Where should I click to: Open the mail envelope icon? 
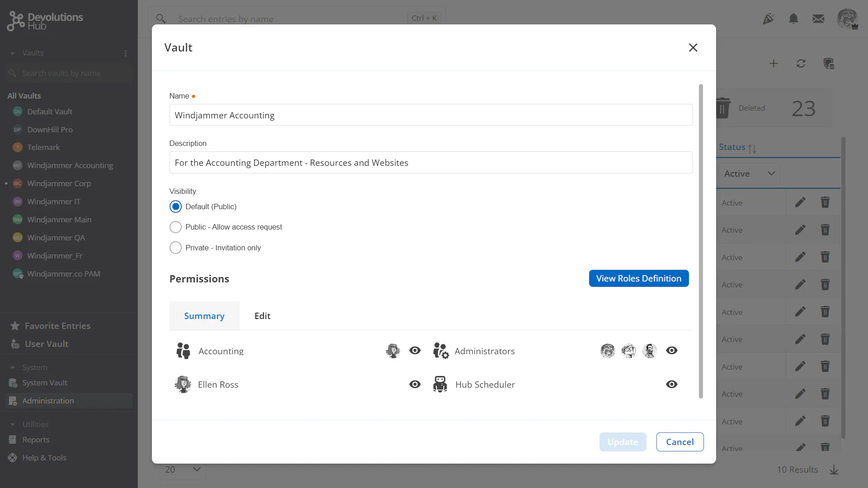coord(818,19)
